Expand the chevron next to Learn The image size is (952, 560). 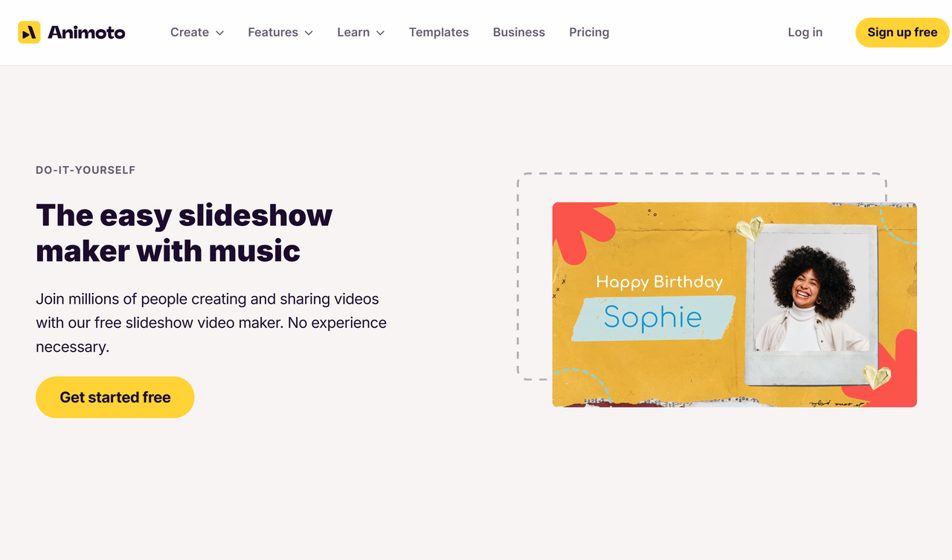click(x=380, y=33)
